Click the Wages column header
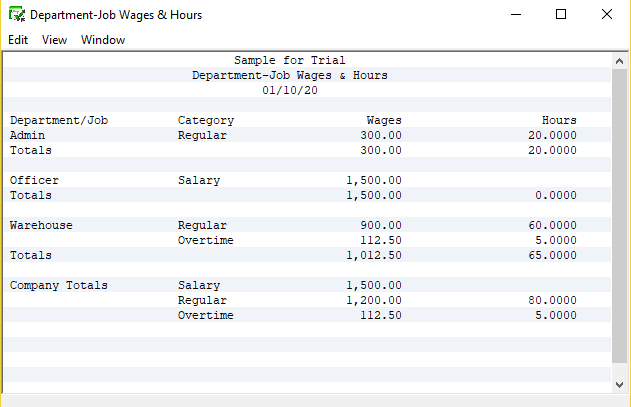Image resolution: width=631 pixels, height=407 pixels. tap(384, 120)
